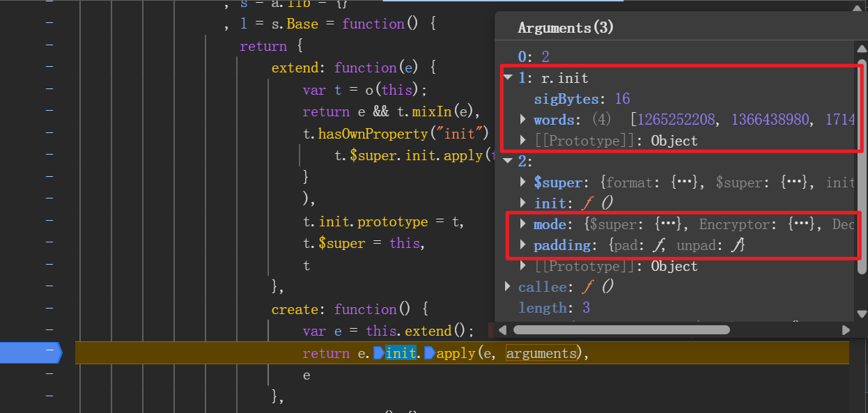The width and height of the screenshot is (868, 413).
Task: Expand the mode property
Action: pos(524,224)
